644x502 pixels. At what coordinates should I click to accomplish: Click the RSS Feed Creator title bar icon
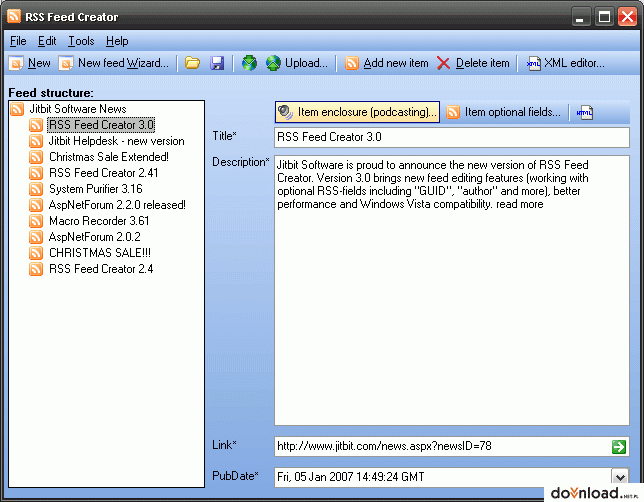tap(14, 16)
